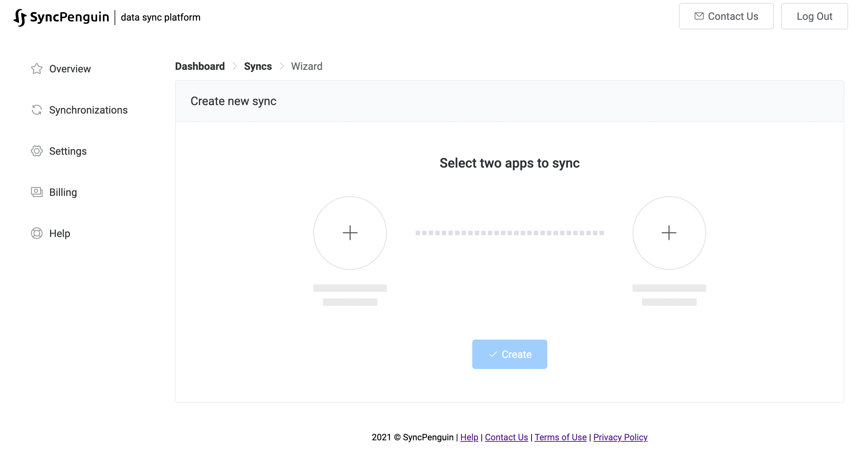Navigate to Syncs breadcrumb
868x455 pixels.
coord(258,66)
